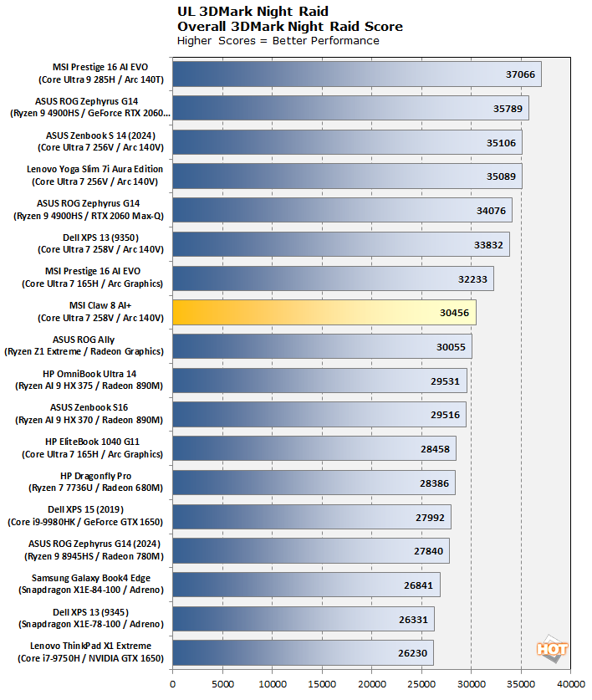The width and height of the screenshot is (592, 700).
Task: Click '(Ryzen Z1 Extreme / Radeon Graphics)' label
Action: point(84,352)
